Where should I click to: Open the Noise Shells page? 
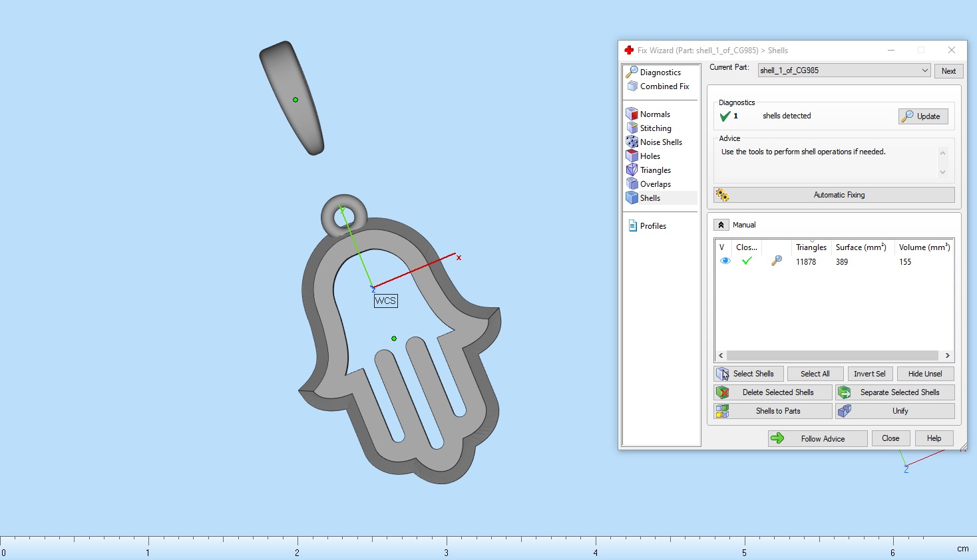pos(661,142)
